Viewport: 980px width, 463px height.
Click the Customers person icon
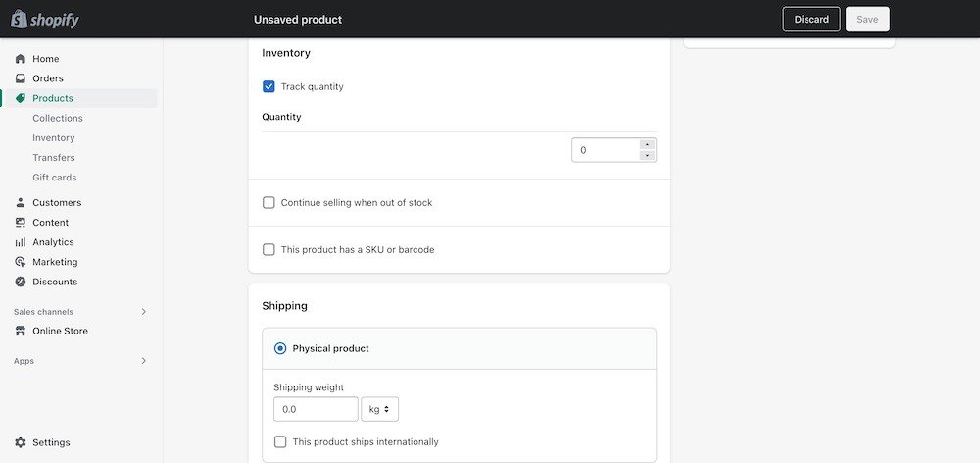click(x=21, y=203)
